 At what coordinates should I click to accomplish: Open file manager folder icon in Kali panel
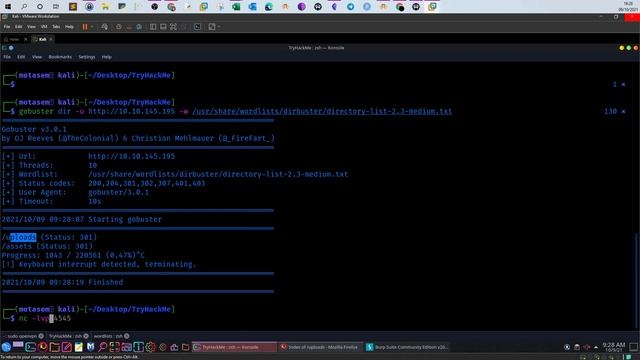[x=54, y=347]
